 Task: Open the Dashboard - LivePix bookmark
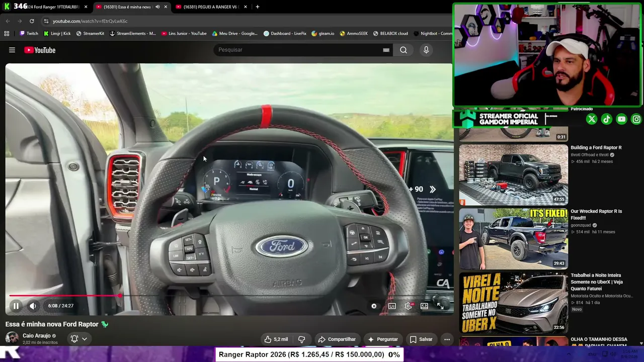(285, 34)
